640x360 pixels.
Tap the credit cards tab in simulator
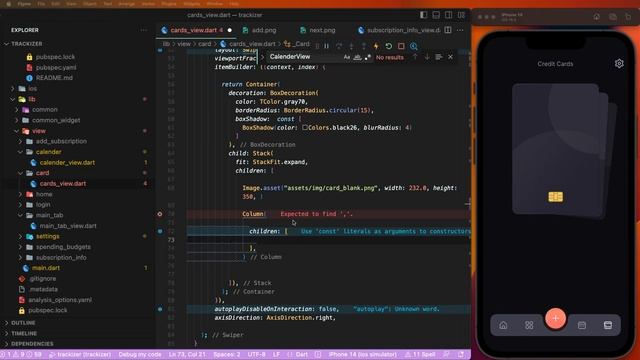click(608, 325)
